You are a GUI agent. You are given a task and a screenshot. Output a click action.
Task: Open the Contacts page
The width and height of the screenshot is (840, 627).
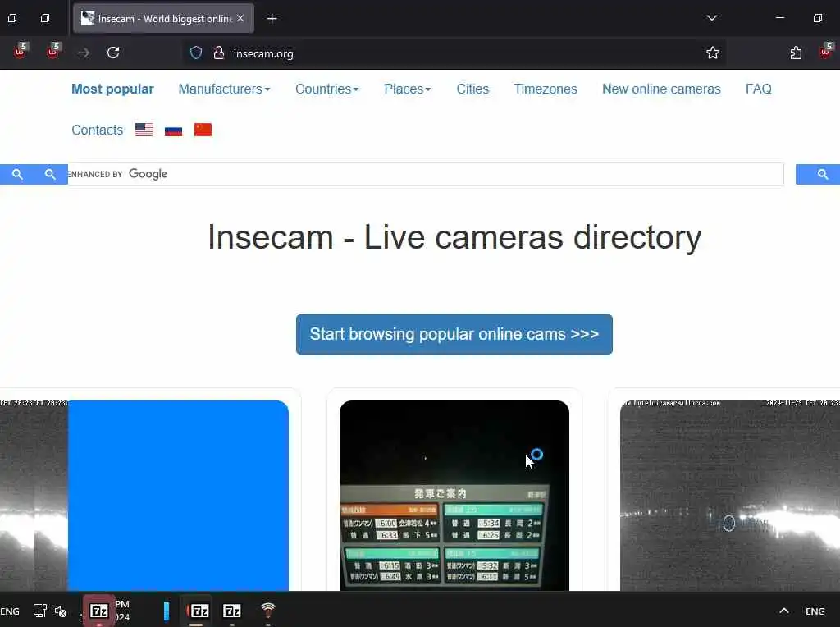coord(97,130)
